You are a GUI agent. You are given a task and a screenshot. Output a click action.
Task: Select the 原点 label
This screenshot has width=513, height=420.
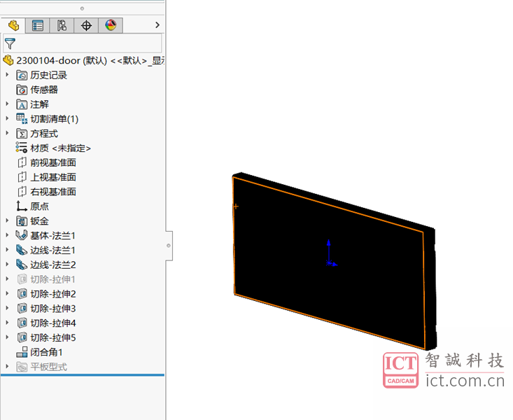[39, 206]
